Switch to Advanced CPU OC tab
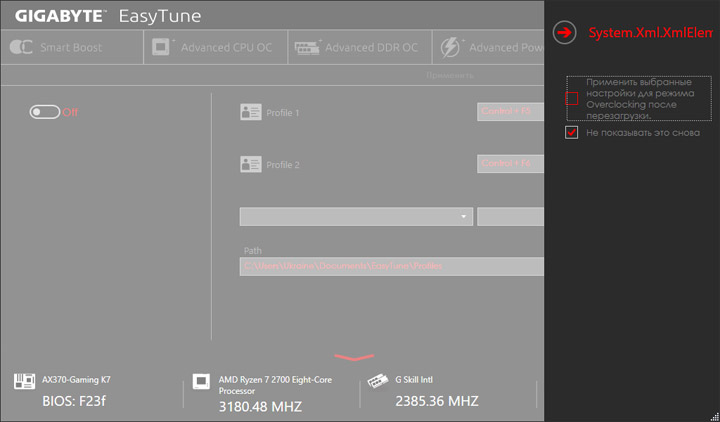Image resolution: width=720 pixels, height=422 pixels. [216, 47]
